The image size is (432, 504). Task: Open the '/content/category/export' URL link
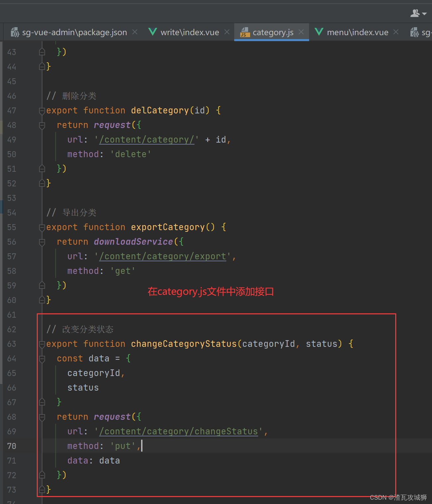(x=163, y=257)
